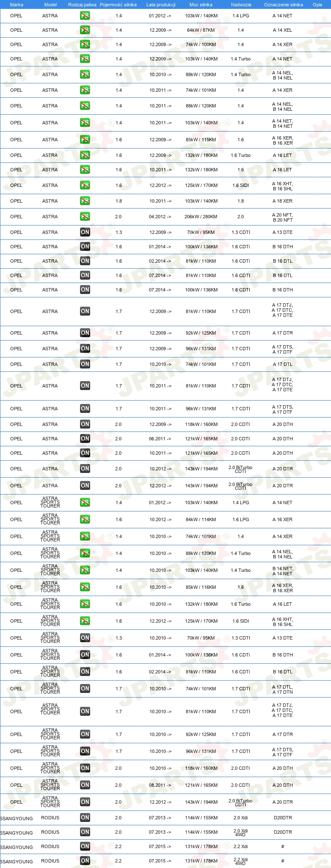Click the 12.2009 -> date in the 1.3 CDTI row
Viewport: 331px width, 868px height.
coord(160,232)
